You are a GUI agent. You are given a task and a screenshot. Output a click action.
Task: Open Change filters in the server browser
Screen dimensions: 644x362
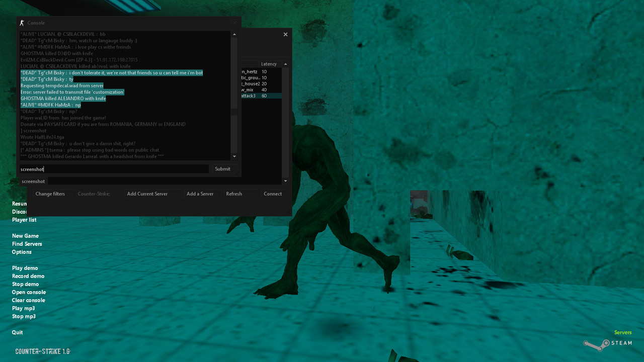pos(50,194)
